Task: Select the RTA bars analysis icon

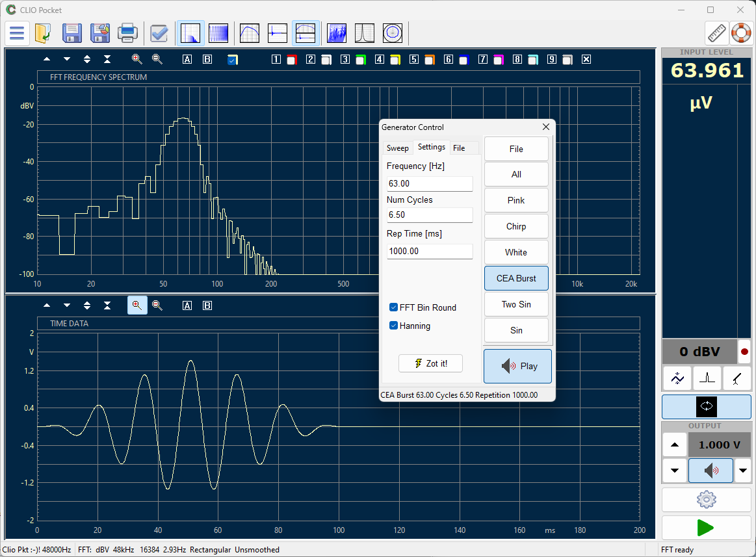Action: click(218, 33)
